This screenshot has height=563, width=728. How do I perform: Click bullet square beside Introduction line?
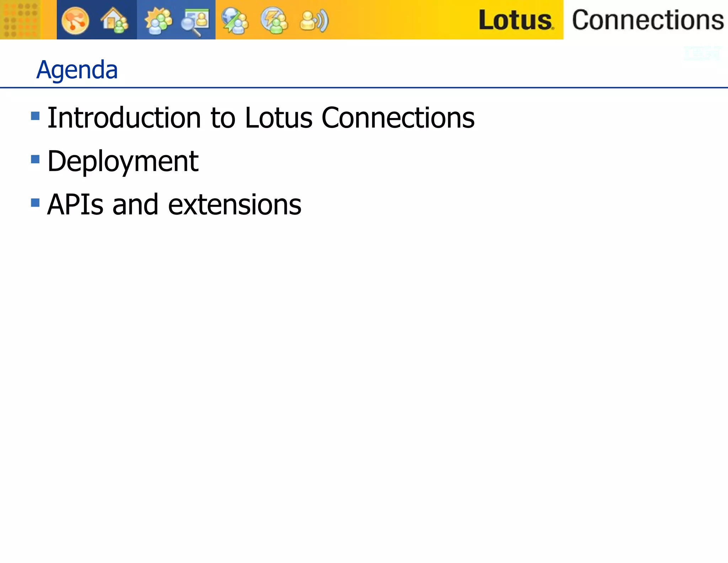click(x=35, y=116)
